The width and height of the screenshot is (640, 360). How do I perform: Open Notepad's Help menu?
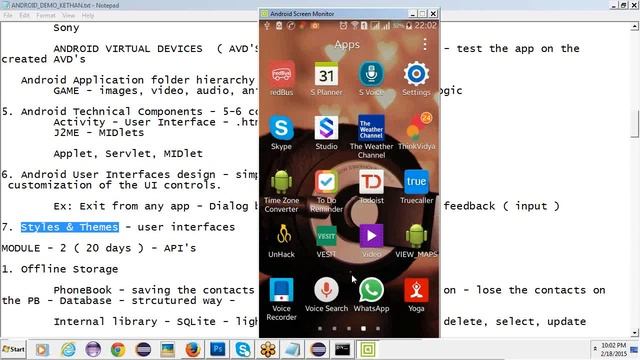(88, 16)
